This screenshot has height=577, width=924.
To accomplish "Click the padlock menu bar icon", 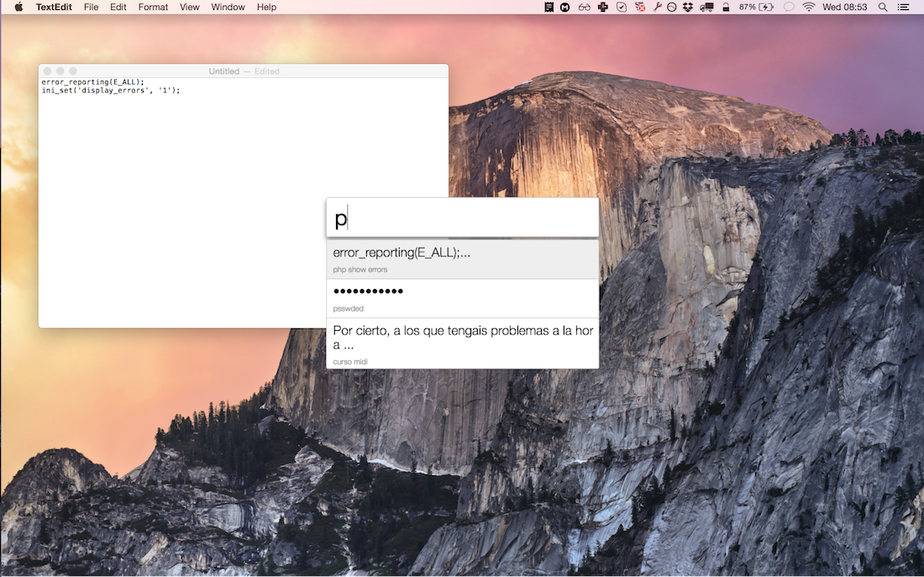I will point(726,7).
